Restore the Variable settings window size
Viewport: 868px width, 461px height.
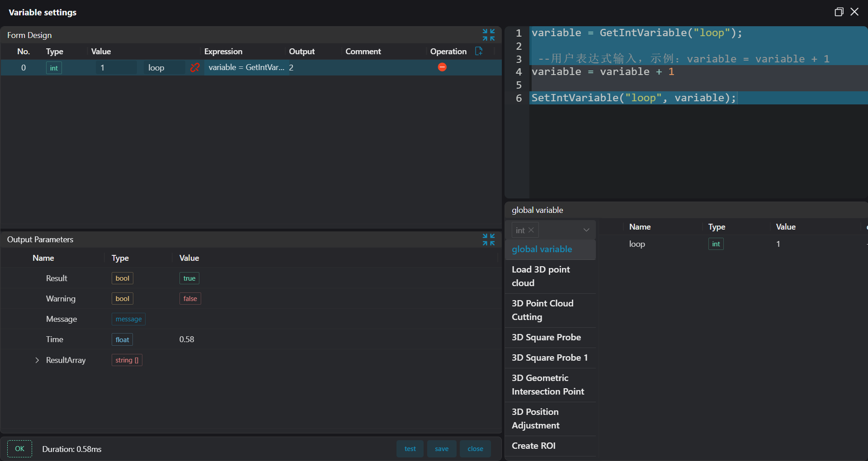[839, 12]
